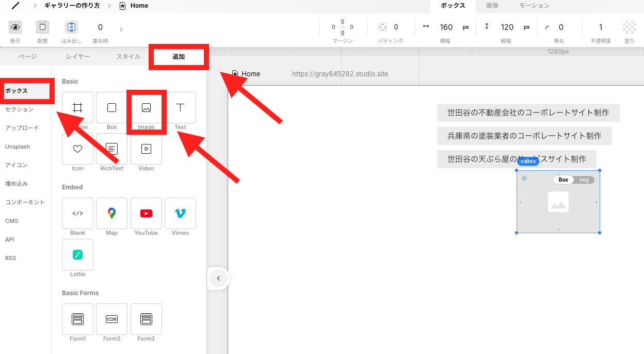Add a Google Map embed
Screen dimensions: 644x354
pyautogui.click(x=112, y=213)
